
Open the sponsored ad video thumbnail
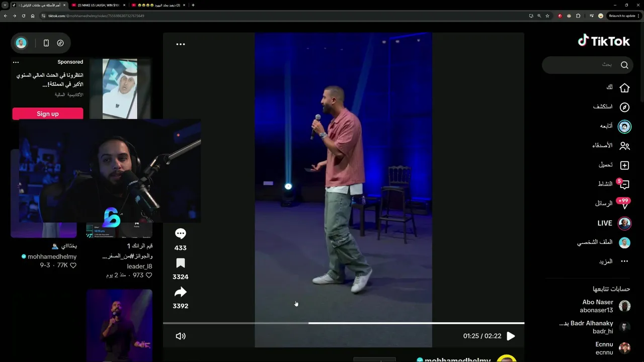pos(120,89)
